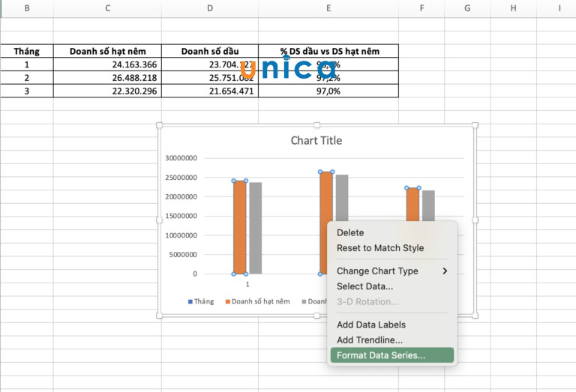Viewport: 576px width, 392px height.
Task: Click chart left-middle resize handle
Action: 160,220
